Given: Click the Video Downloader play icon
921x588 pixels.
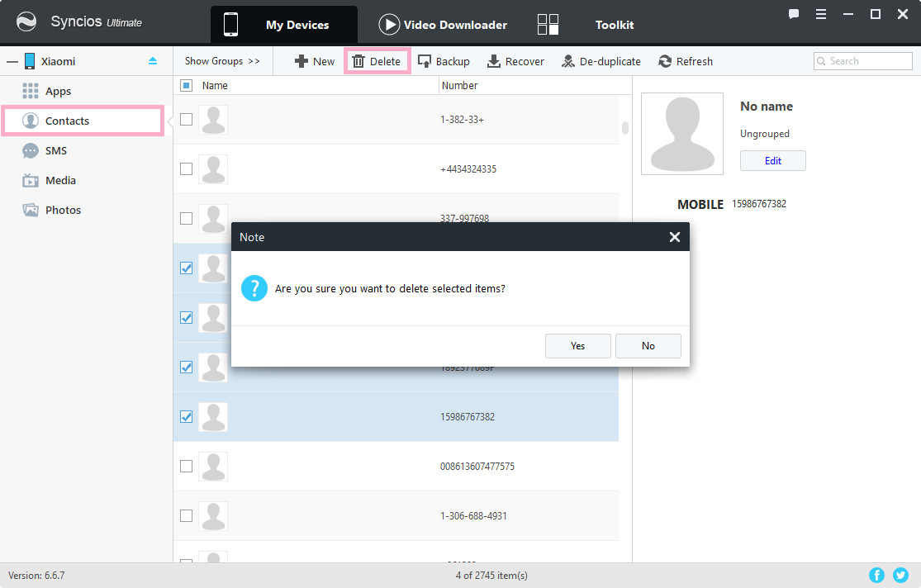Looking at the screenshot, I should tap(389, 25).
